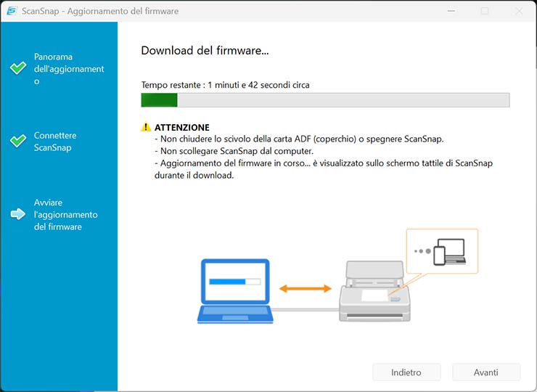Image resolution: width=537 pixels, height=392 pixels.
Task: Click the yellow ATTENZIONE warning triangle
Action: pos(146,127)
